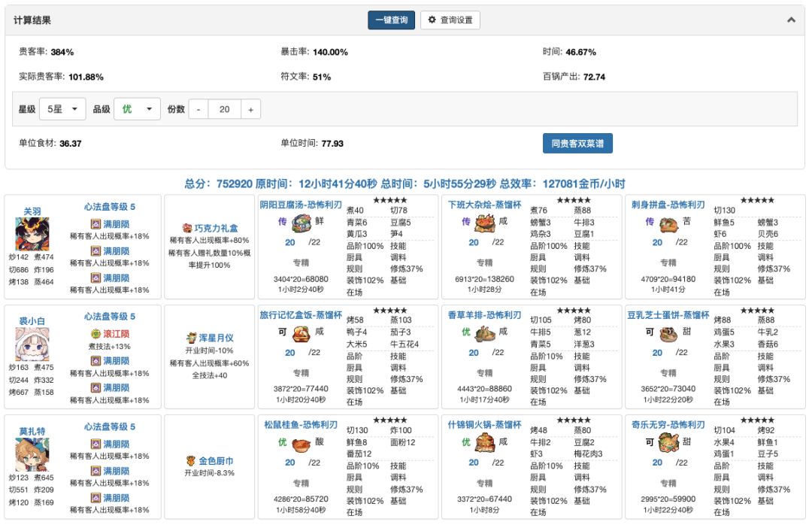Decrease 份数 with minus button

tap(198, 109)
